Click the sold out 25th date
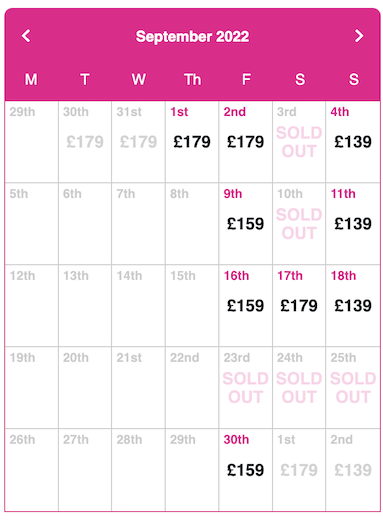The height and width of the screenshot is (520, 383). click(353, 388)
